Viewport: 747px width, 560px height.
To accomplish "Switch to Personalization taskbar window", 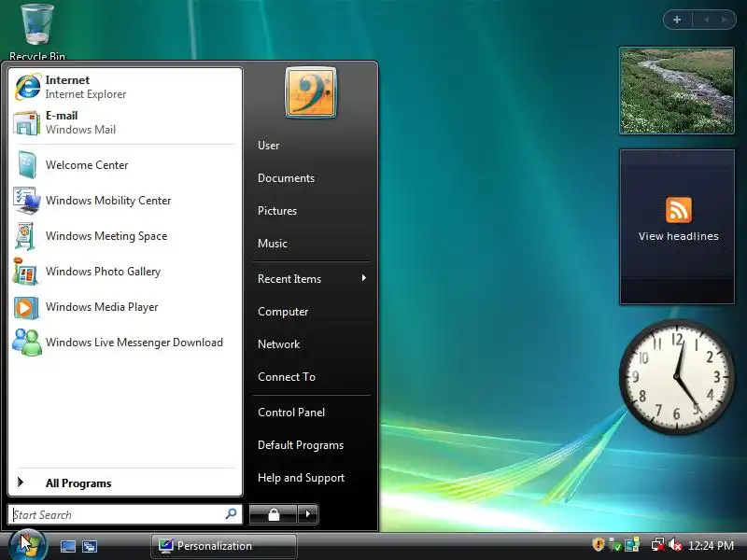I will [x=224, y=546].
